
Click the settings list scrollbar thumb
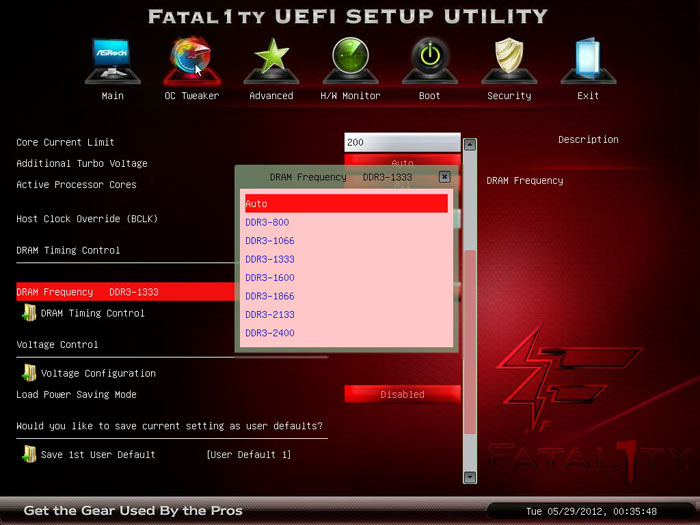click(470, 342)
